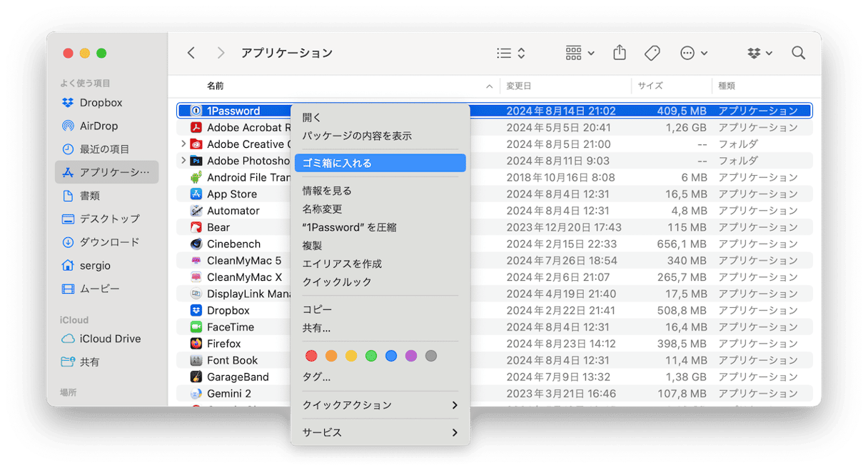Apply the blue tag color
The image size is (868, 468).
pyautogui.click(x=391, y=356)
